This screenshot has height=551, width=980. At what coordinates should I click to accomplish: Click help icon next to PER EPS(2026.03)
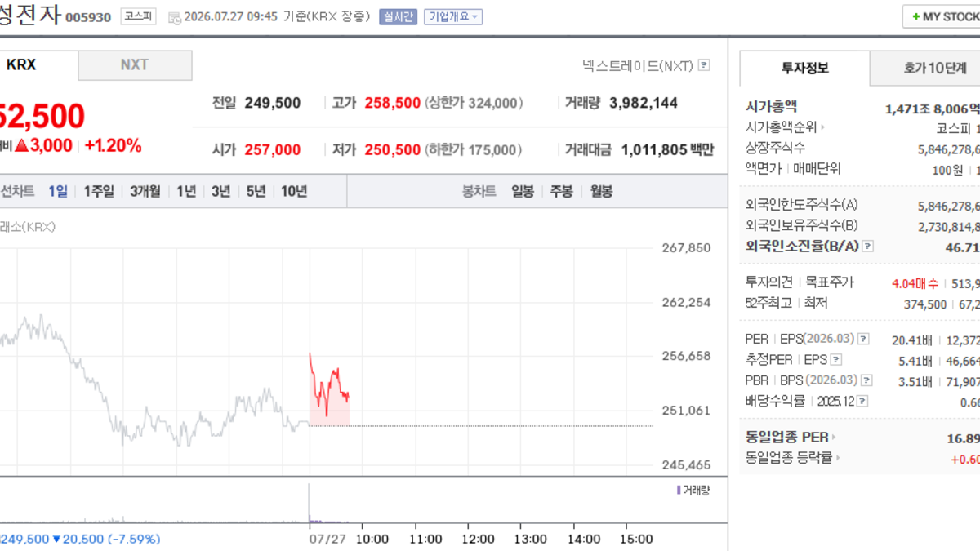coord(863,339)
